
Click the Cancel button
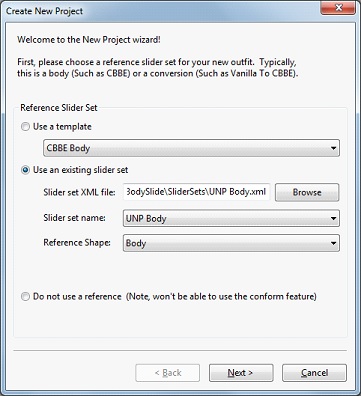tap(314, 373)
